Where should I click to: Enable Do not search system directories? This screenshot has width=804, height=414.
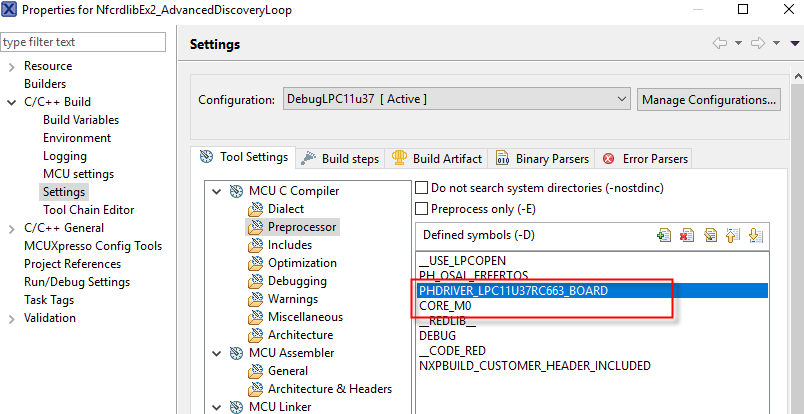tap(422, 187)
